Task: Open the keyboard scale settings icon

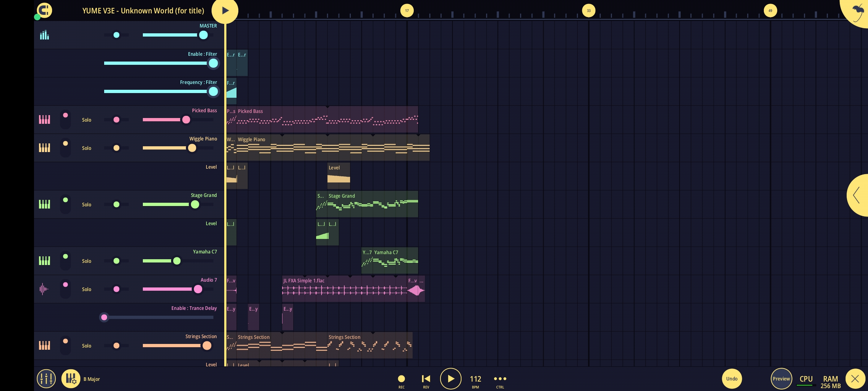Action: coord(71,379)
